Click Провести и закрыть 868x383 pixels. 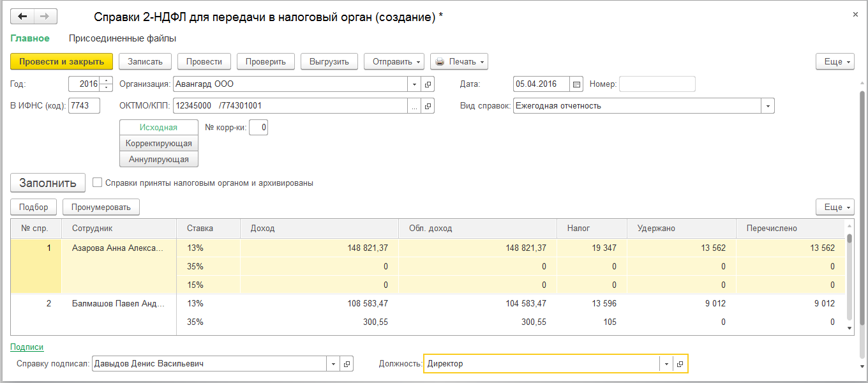click(x=62, y=61)
